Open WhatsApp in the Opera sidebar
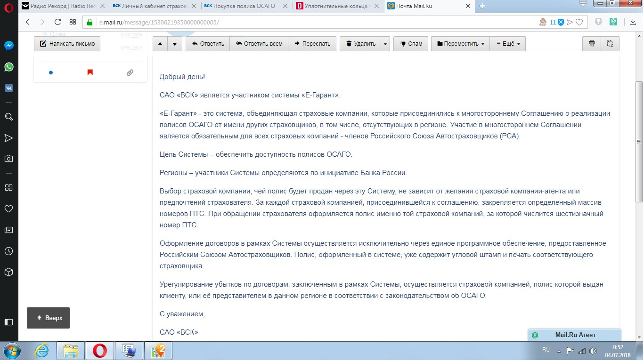Viewport: 644px width, 361px height. (8, 67)
